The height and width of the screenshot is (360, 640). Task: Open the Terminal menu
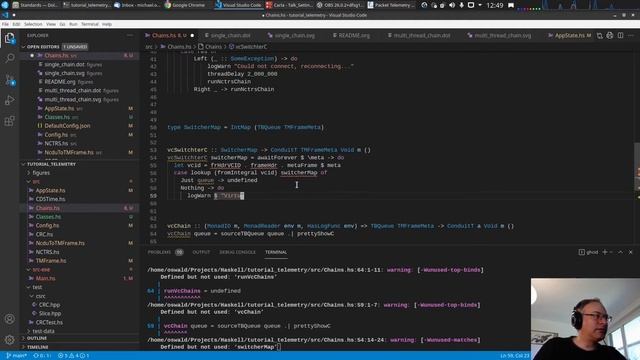tap(90, 24)
